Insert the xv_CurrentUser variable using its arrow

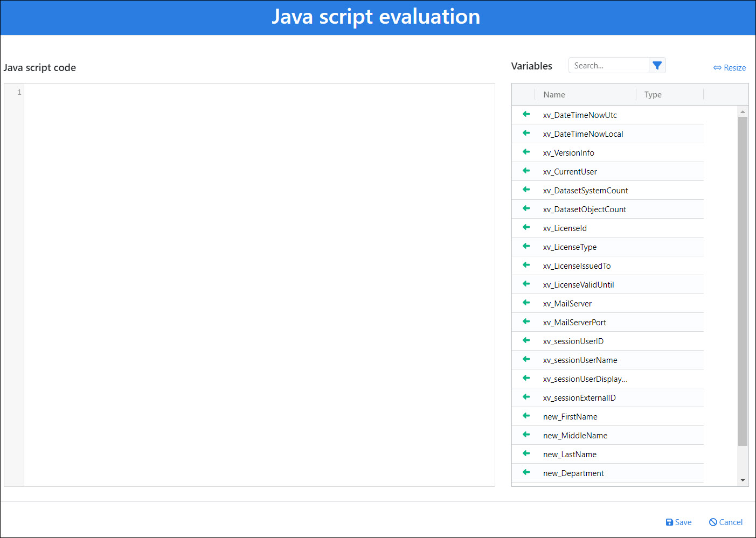[x=526, y=171]
